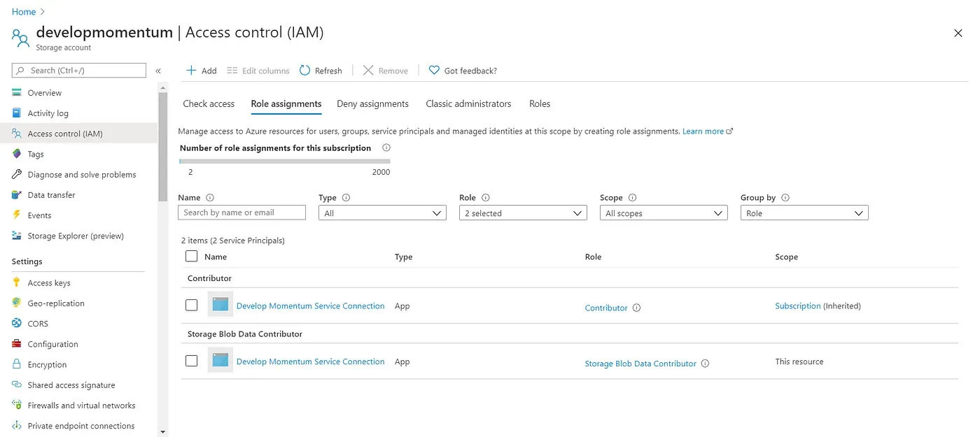Select the Role assignments tab
The height and width of the screenshot is (437, 980).
[x=286, y=103]
